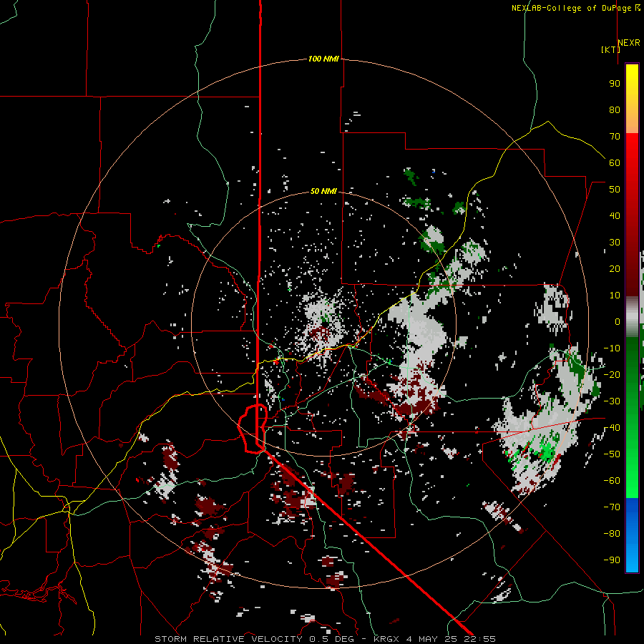The height and width of the screenshot is (644, 644).
Task: Click the '-60' value on velocity scale
Action: (612, 481)
